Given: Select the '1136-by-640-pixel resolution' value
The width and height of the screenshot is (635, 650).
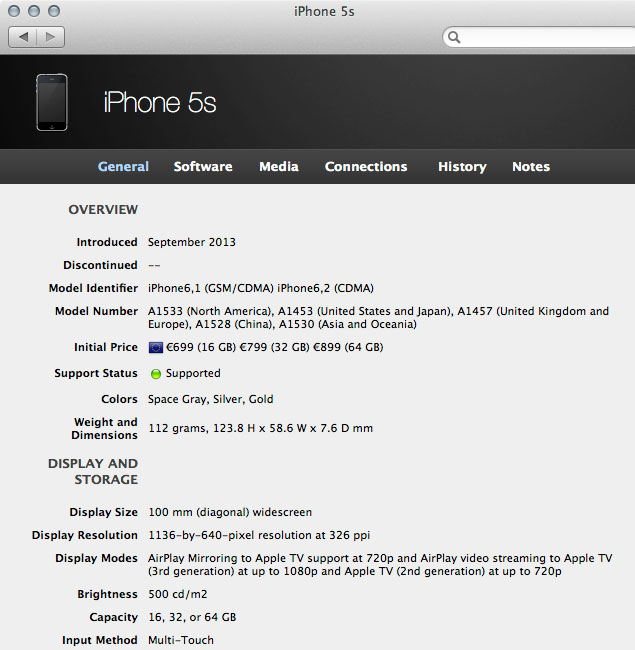Looking at the screenshot, I should click(259, 536).
